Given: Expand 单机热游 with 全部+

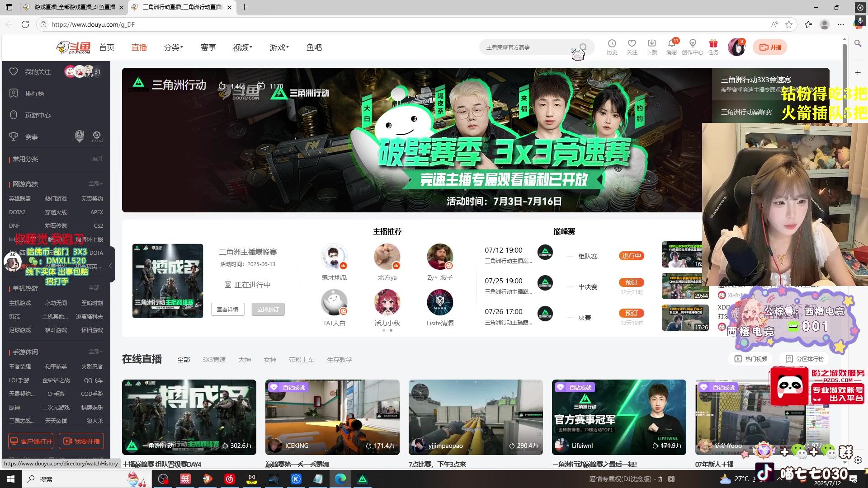Looking at the screenshot, I should click(95, 288).
